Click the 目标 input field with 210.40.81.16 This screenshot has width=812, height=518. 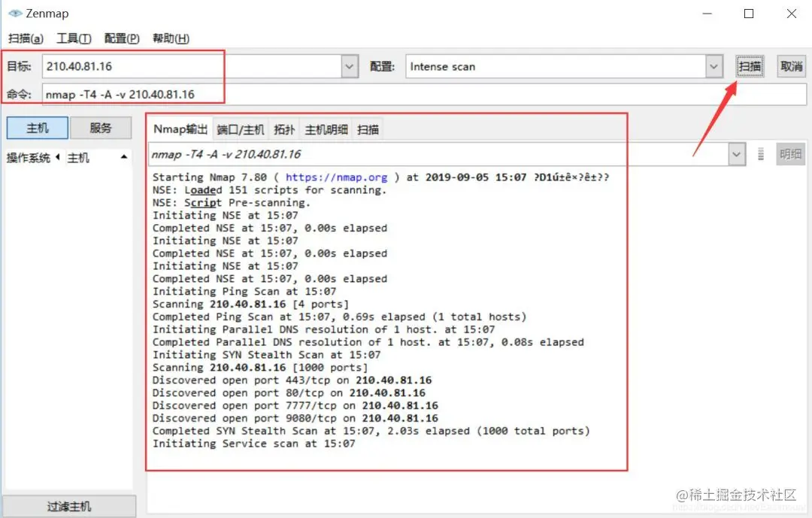tap(192, 66)
